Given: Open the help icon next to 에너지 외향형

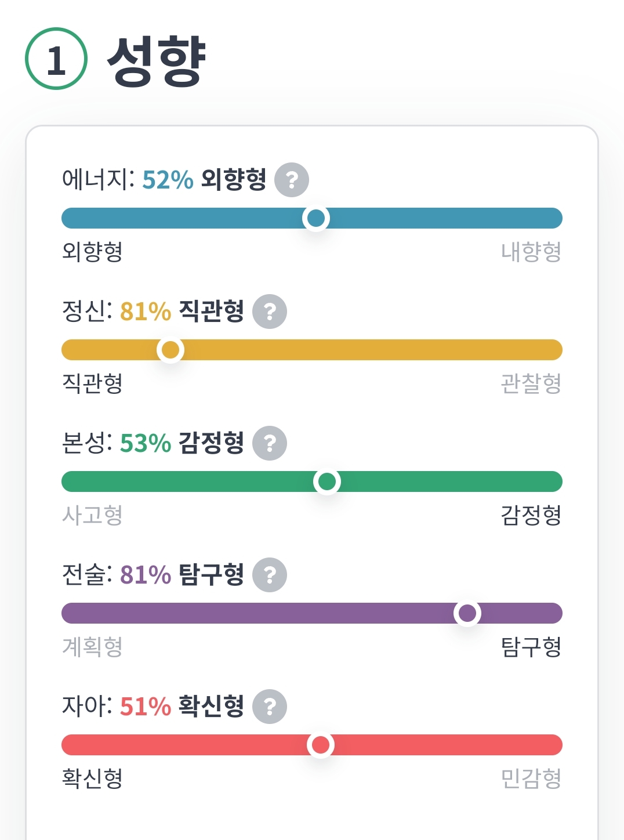Looking at the screenshot, I should click(x=292, y=180).
